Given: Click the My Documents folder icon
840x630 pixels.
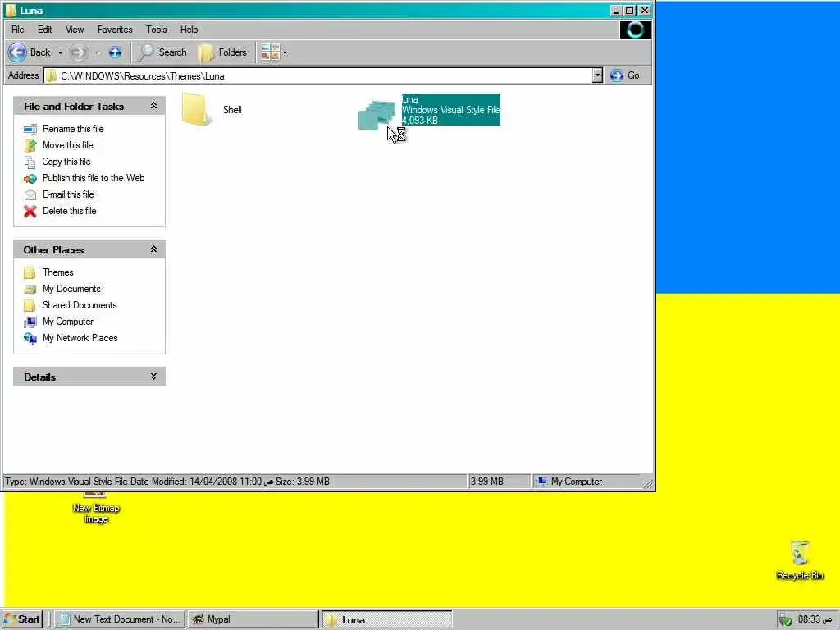Looking at the screenshot, I should pyautogui.click(x=30, y=290).
